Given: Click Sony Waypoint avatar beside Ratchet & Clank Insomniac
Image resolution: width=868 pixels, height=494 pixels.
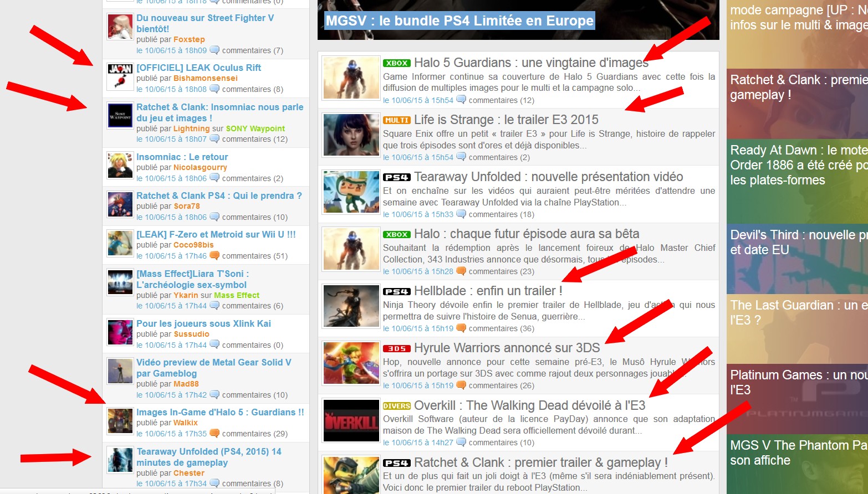Looking at the screenshot, I should pos(120,116).
